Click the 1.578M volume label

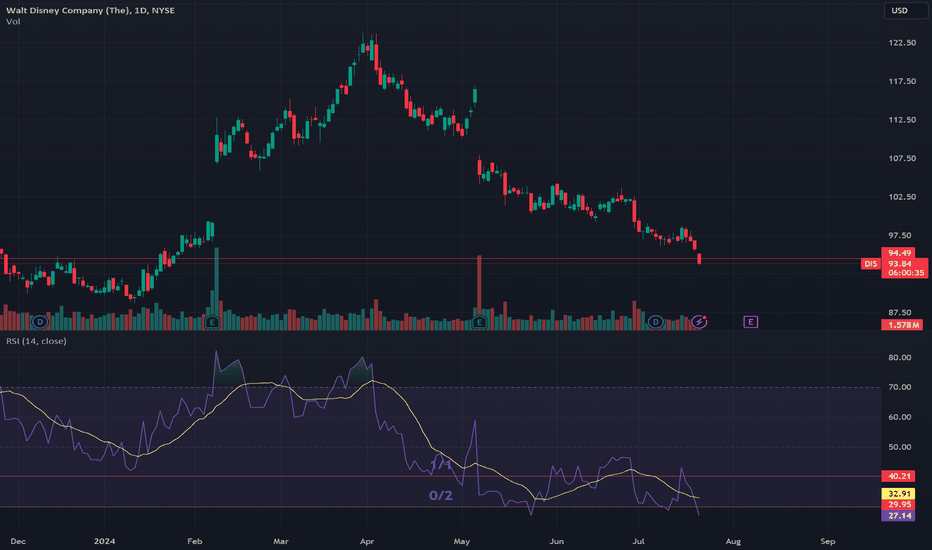tap(903, 325)
